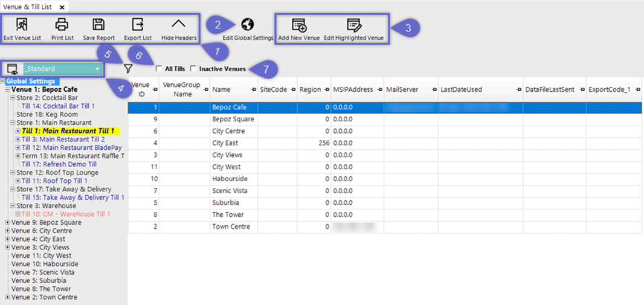This screenshot has height=305, width=644.
Task: Expand Till 3: Main Restaurant Till 2
Action: click(x=18, y=140)
